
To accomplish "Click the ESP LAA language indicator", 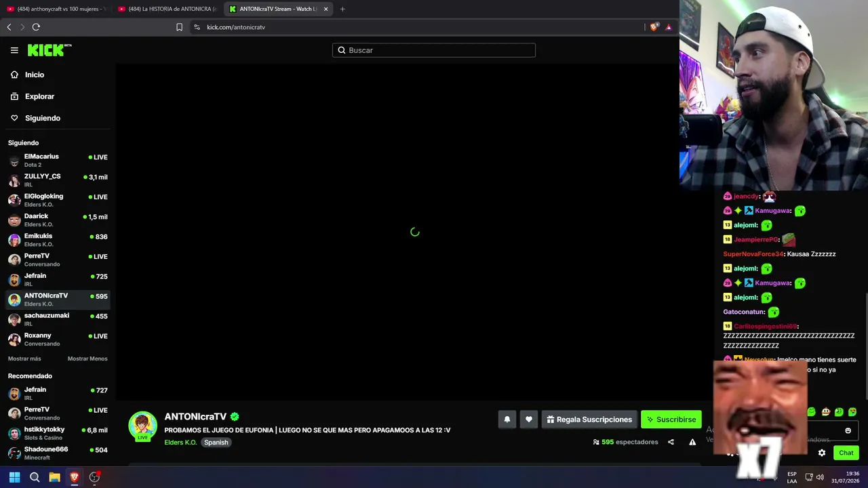I will tap(792, 477).
